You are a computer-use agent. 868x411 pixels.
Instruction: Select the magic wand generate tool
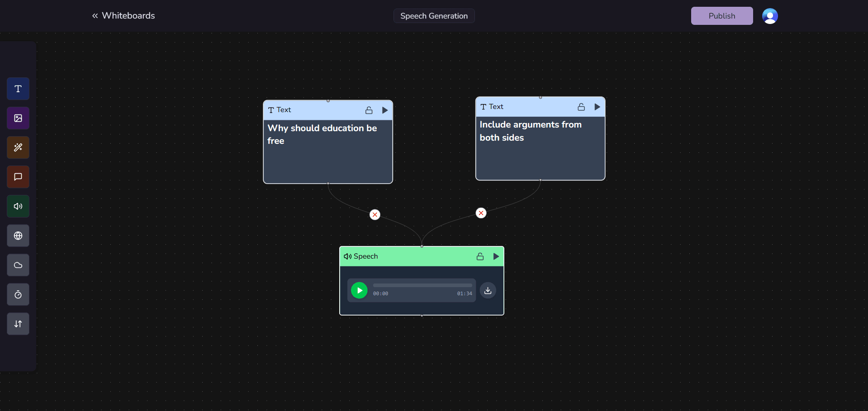18,147
